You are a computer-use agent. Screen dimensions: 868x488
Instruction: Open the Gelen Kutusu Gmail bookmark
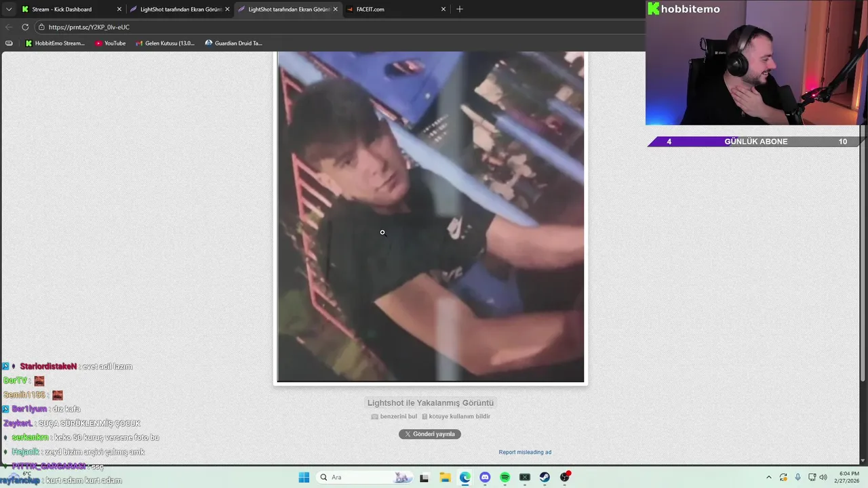pos(165,43)
